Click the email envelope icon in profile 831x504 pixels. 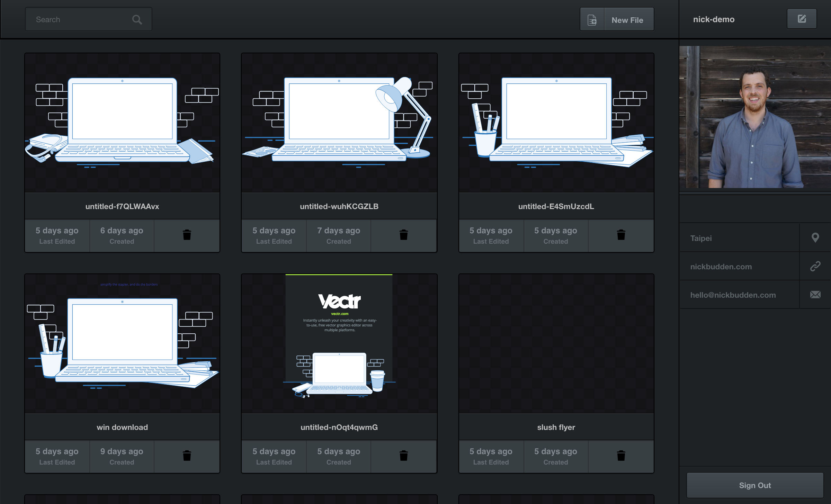coord(815,295)
